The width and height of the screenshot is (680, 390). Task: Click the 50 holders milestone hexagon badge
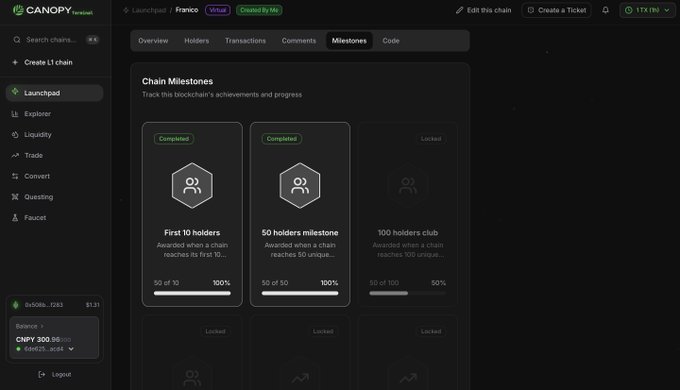click(300, 186)
